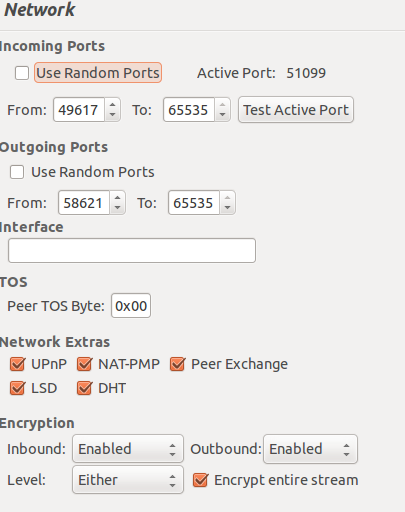The height and width of the screenshot is (512, 405).
Task: Click the Peer TOS Byte field
Action: tap(131, 306)
